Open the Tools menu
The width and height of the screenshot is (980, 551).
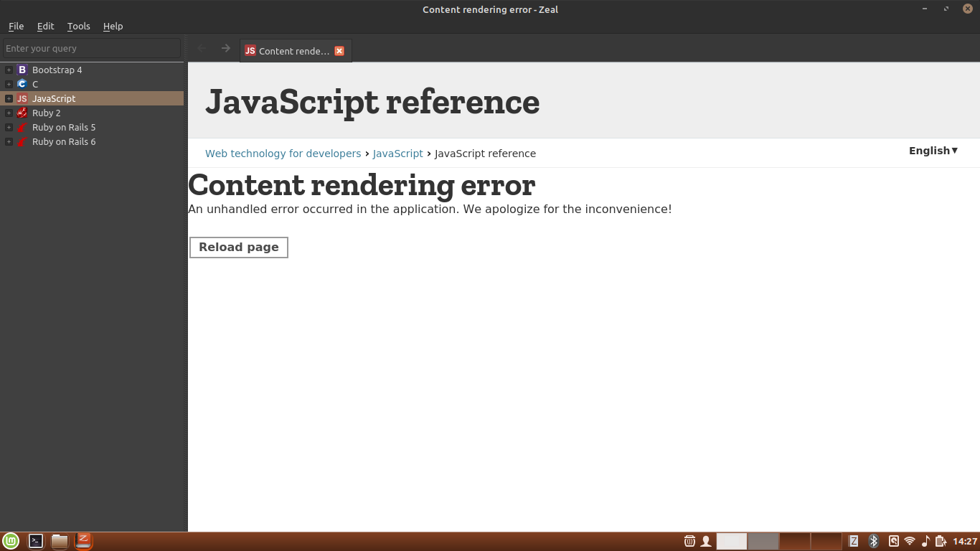coord(79,26)
